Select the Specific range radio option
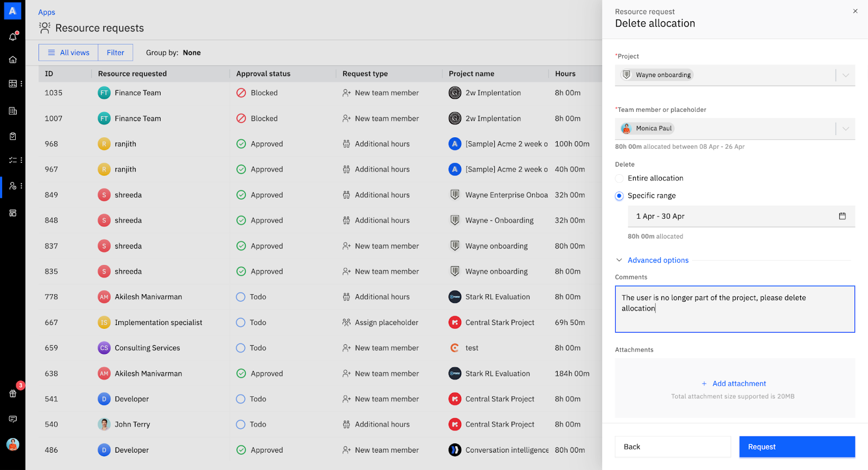The image size is (868, 470). 619,196
